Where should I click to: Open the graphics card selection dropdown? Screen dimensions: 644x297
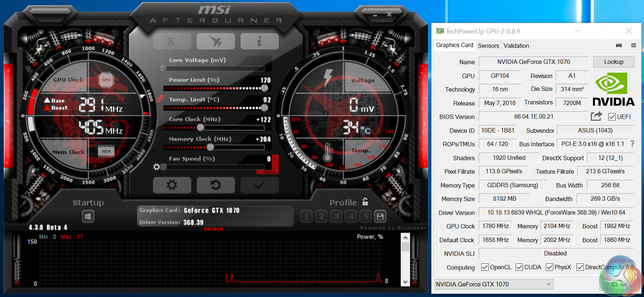[x=494, y=284]
